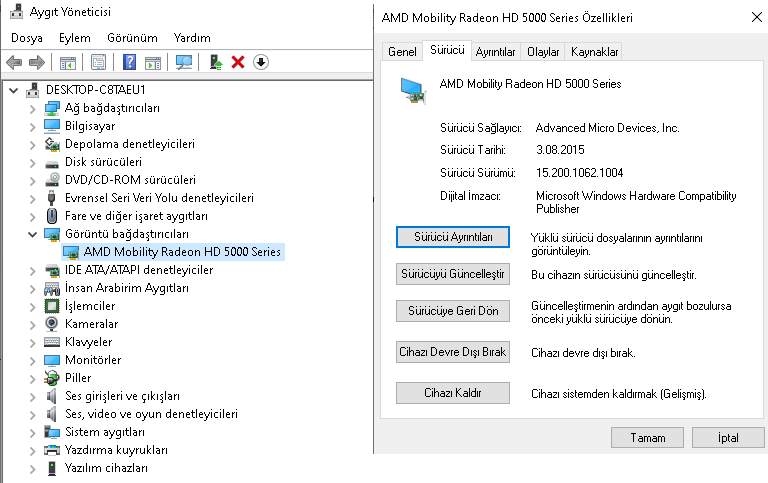Click Sürücüye Geri Dön button
This screenshot has width=768, height=483.
pos(453,311)
